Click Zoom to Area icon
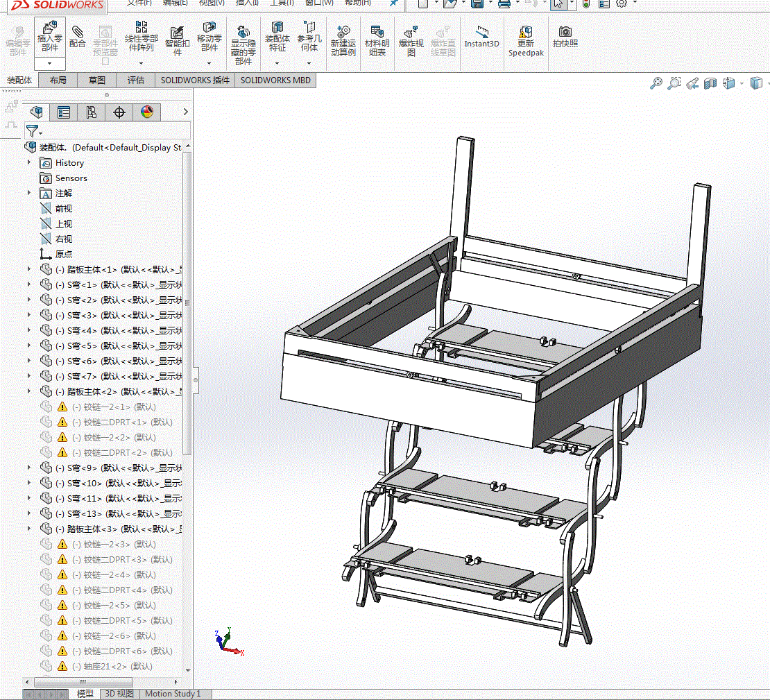 (674, 83)
